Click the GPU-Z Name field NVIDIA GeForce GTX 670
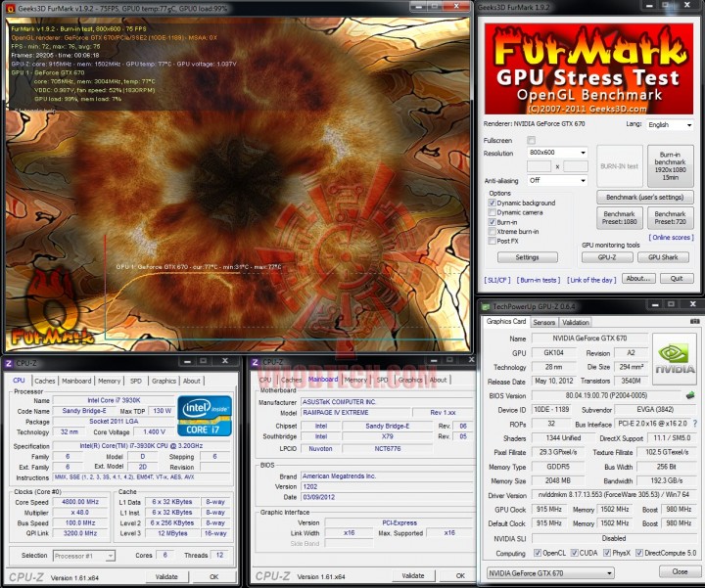This screenshot has width=705, height=588. 589,339
